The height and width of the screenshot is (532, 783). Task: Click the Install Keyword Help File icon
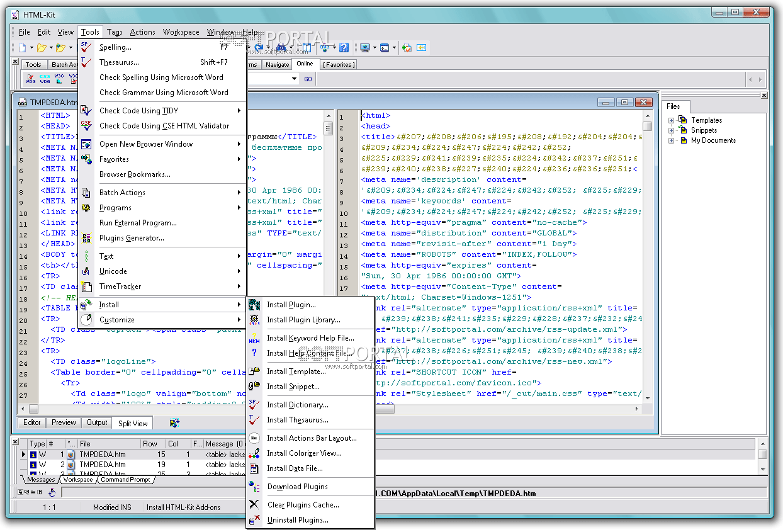[x=254, y=338]
